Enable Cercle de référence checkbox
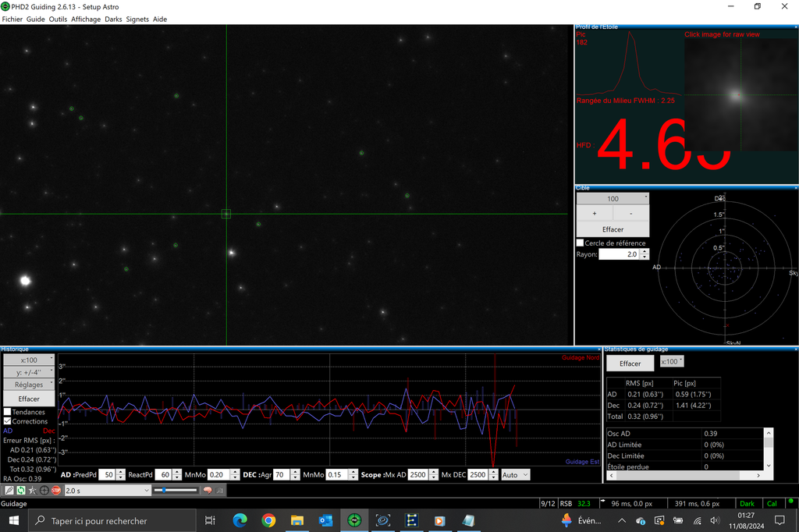 click(580, 243)
